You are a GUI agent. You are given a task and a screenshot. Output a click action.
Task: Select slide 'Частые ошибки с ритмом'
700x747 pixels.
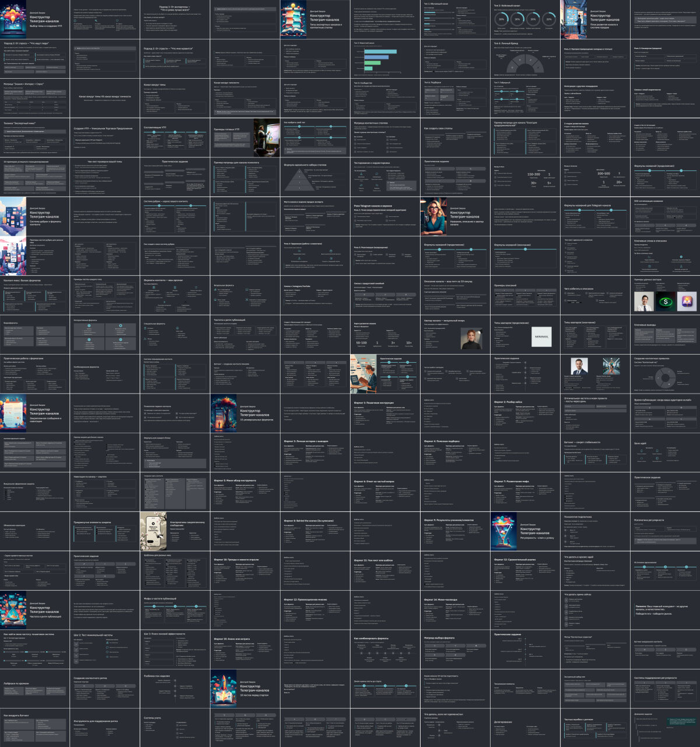[x=595, y=728]
